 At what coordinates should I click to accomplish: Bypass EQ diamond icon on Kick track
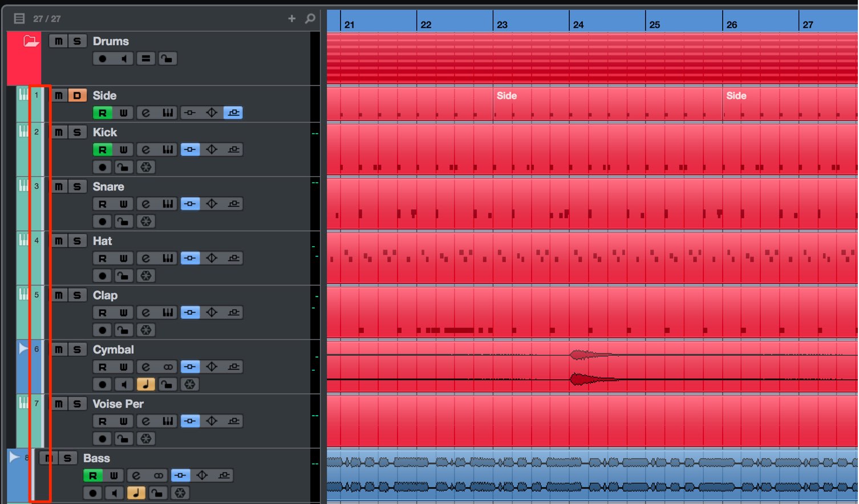click(x=212, y=150)
